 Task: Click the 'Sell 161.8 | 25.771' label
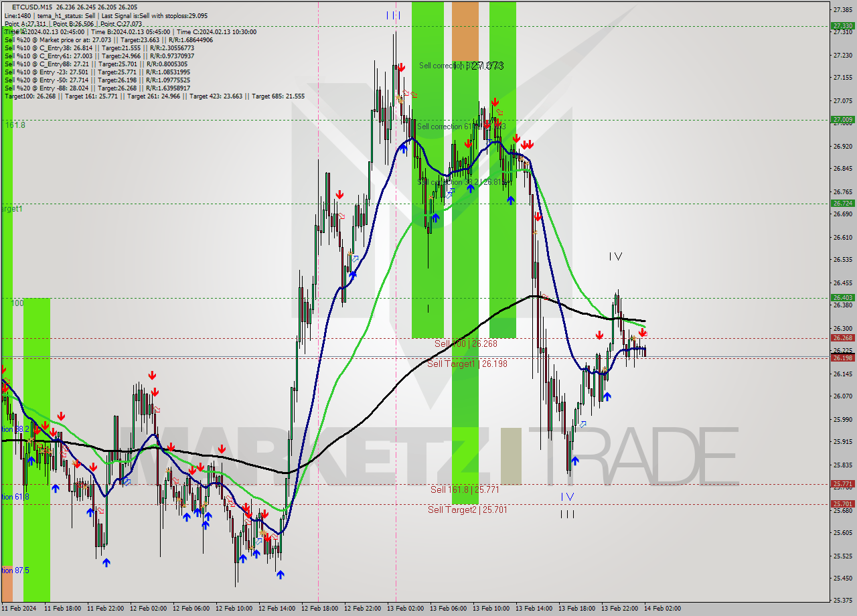(465, 489)
